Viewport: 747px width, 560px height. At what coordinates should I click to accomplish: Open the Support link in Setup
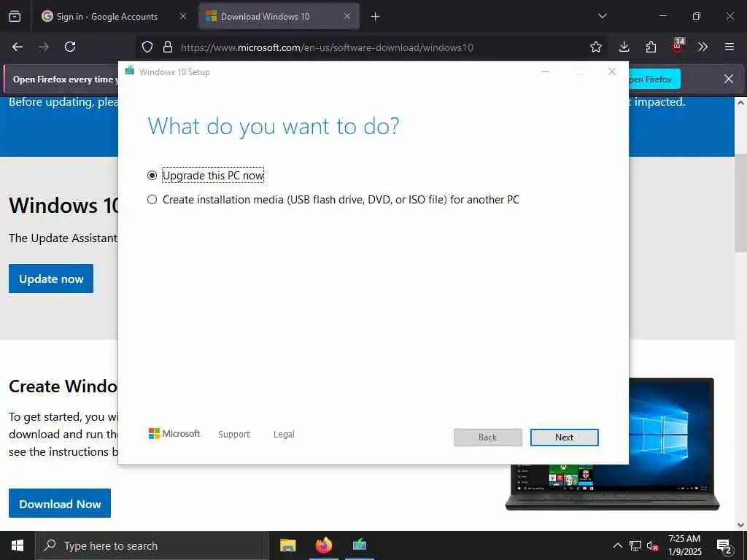click(x=234, y=435)
